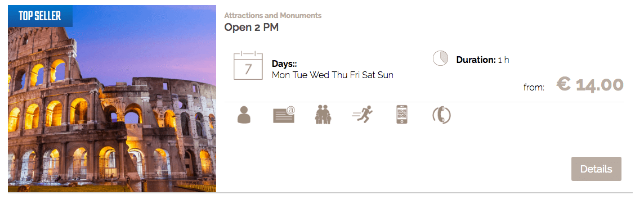Open the "Open 2 PM" tour title
644x204 pixels.
[x=252, y=28]
